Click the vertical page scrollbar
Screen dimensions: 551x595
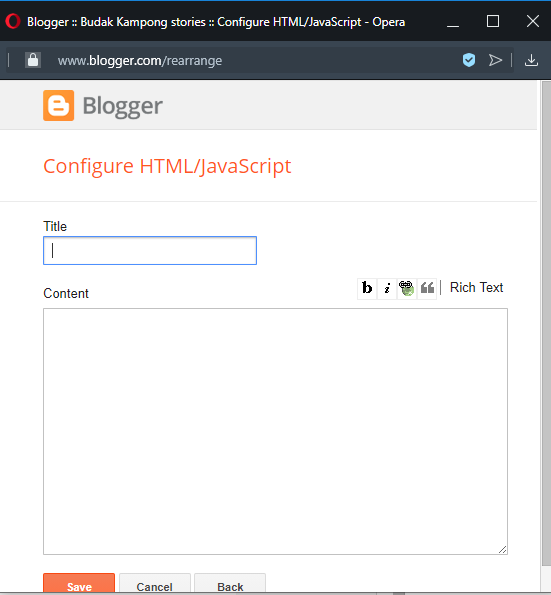click(x=546, y=324)
